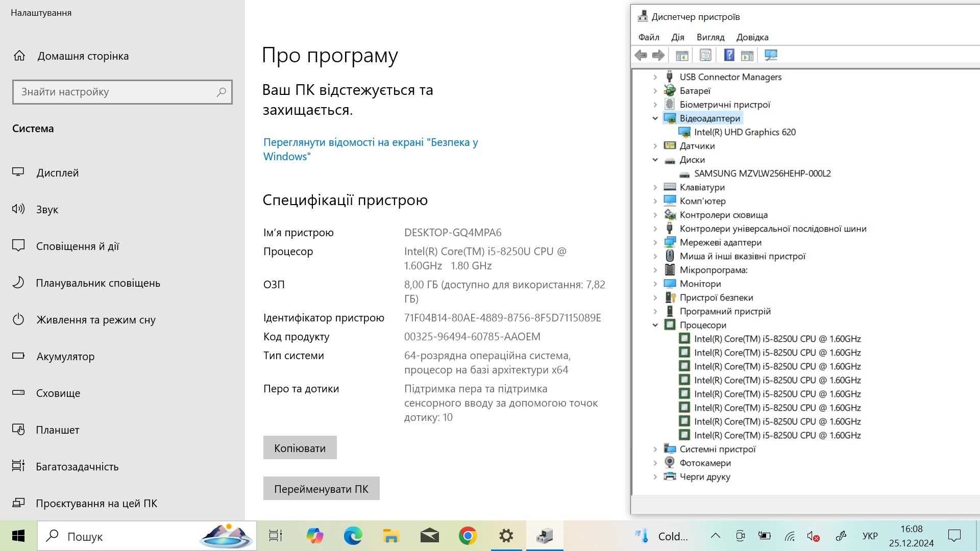Click the Перейменувати ПК button
The width and height of the screenshot is (980, 551).
tap(322, 488)
